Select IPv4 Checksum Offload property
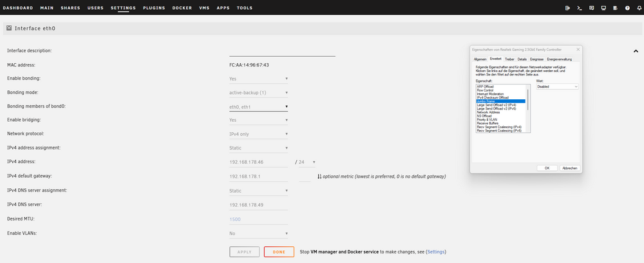This screenshot has height=263, width=644. click(x=500, y=97)
